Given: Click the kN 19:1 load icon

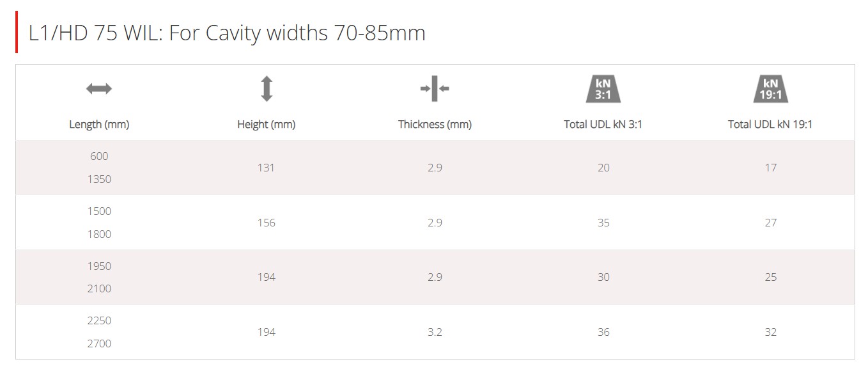Looking at the screenshot, I should 770,90.
